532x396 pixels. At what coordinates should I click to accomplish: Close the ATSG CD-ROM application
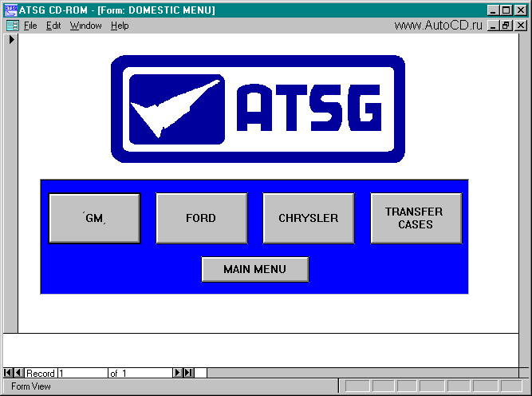coord(521,10)
